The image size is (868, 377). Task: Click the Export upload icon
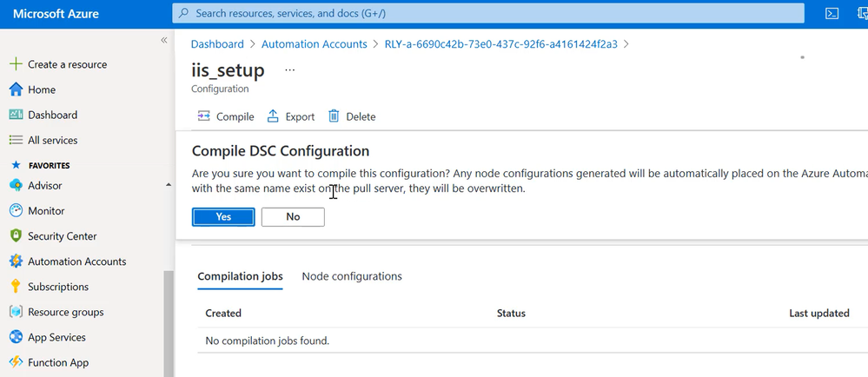coord(273,116)
